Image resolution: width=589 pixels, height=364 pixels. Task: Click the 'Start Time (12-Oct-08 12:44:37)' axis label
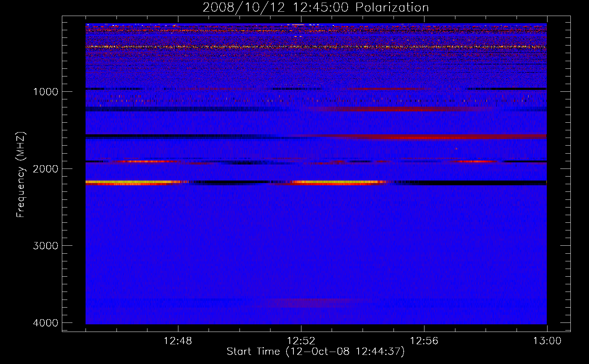pyautogui.click(x=316, y=352)
